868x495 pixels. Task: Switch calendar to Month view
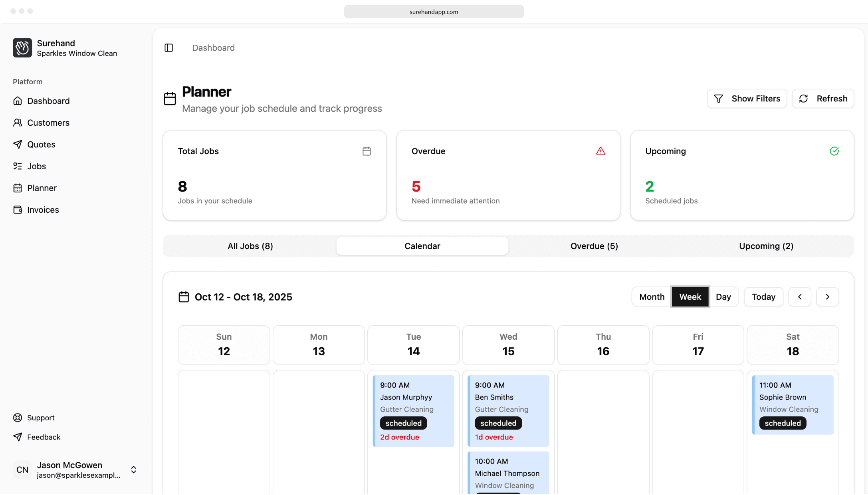pyautogui.click(x=651, y=297)
